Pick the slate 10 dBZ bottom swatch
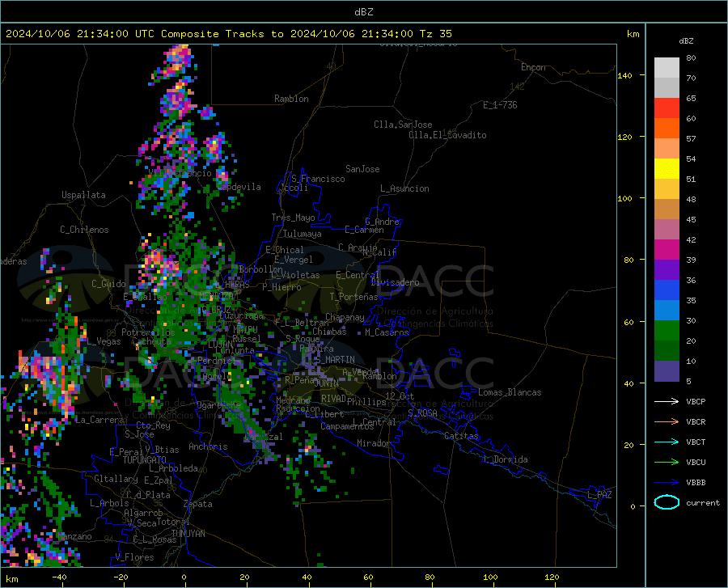The width and height of the screenshot is (728, 588). [x=667, y=371]
